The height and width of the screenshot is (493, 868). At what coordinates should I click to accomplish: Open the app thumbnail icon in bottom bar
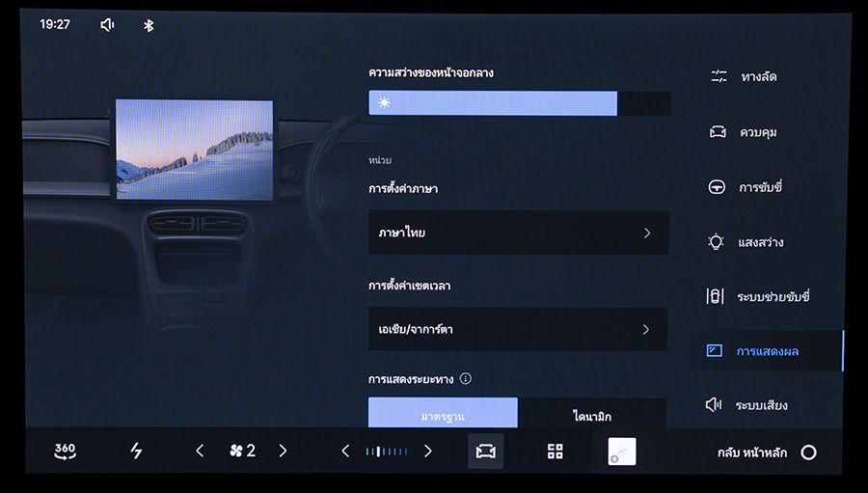[621, 452]
